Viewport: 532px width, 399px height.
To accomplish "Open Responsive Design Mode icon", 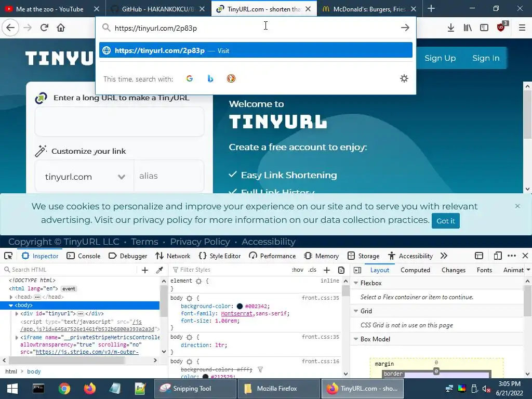I will 497,256.
